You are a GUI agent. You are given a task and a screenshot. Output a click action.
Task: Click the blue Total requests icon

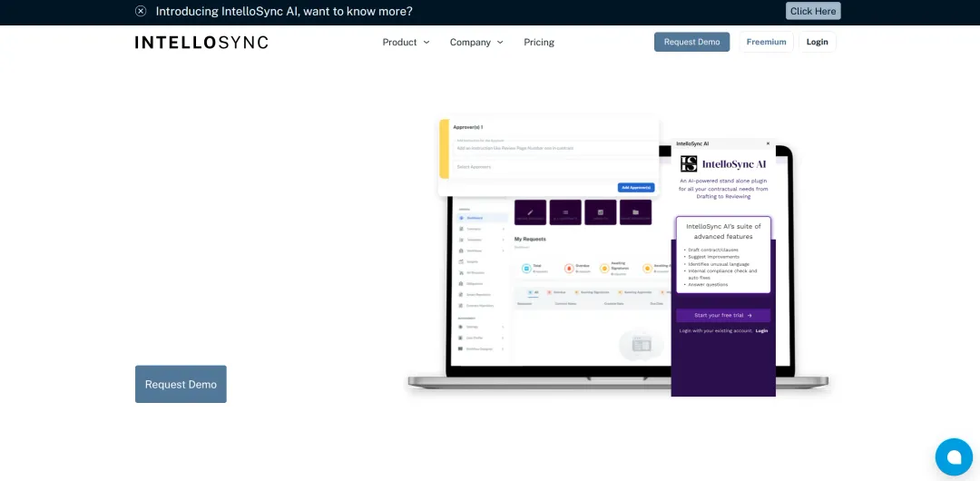pyautogui.click(x=526, y=269)
